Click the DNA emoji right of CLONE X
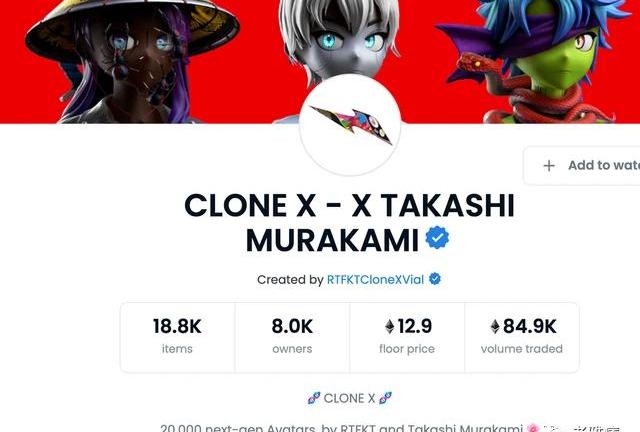The width and height of the screenshot is (640, 432). [x=385, y=398]
